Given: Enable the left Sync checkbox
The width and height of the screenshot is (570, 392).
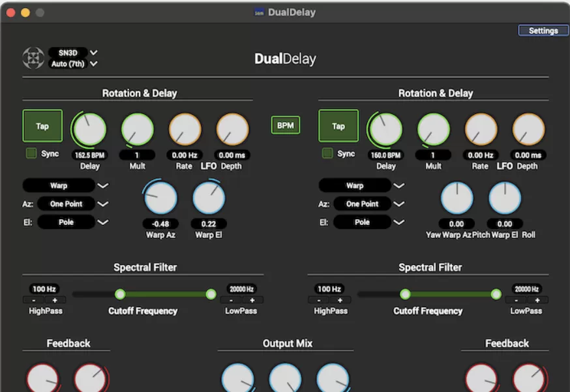Looking at the screenshot, I should click(x=31, y=153).
